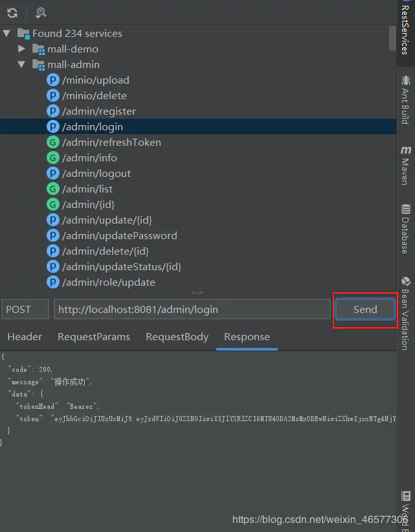Click GET icon beside /admin/refreshToken

pos(52,143)
